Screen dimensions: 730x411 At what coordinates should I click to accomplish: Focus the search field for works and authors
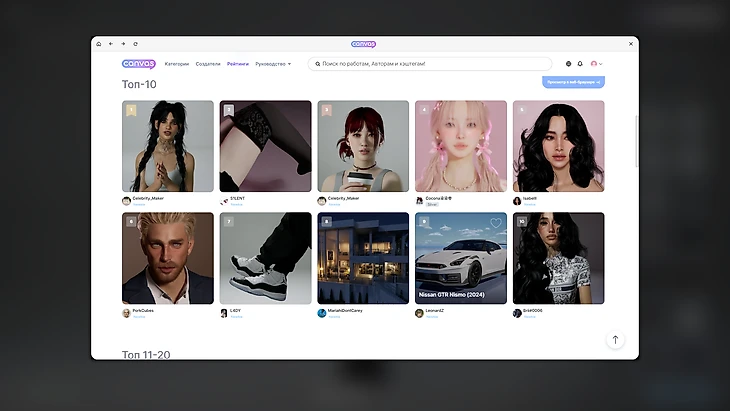430,64
